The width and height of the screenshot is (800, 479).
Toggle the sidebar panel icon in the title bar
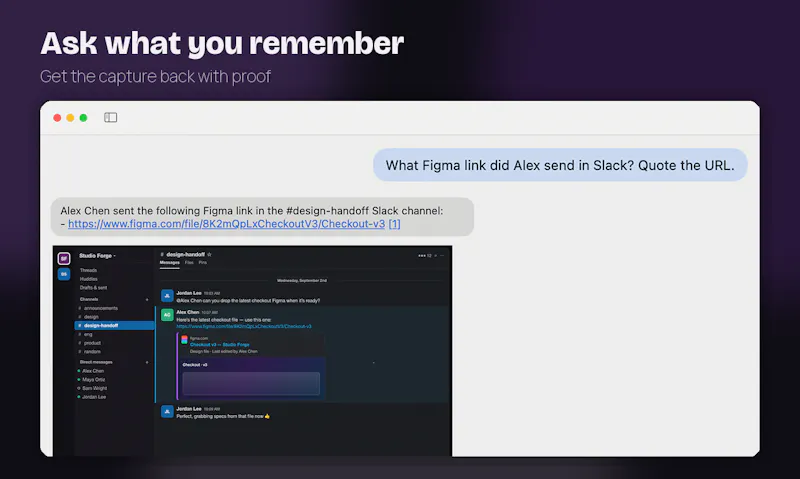[110, 118]
